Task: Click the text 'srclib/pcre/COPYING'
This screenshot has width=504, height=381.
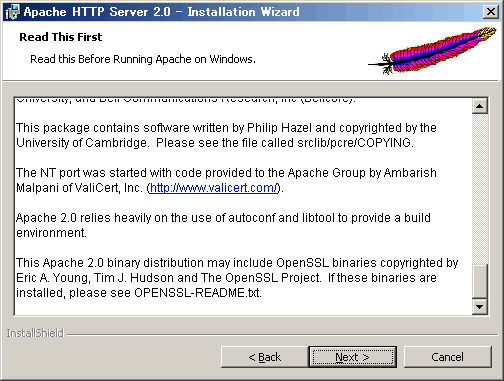Action: (354, 143)
